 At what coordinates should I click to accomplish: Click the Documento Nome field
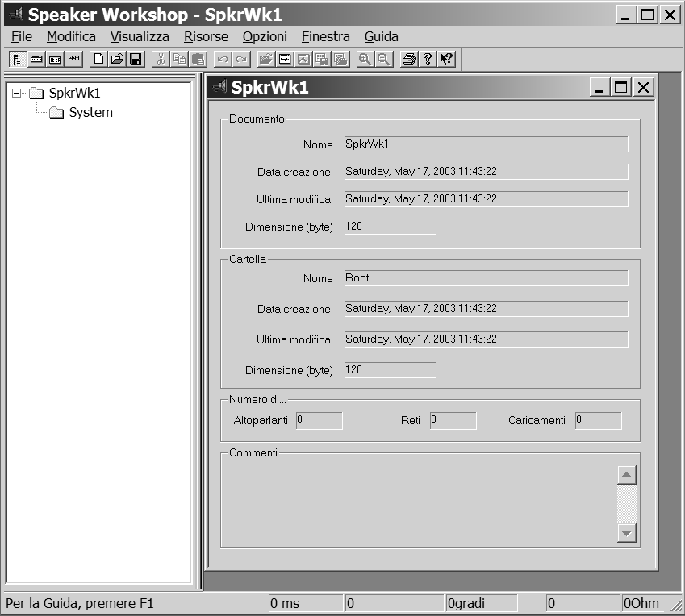pyautogui.click(x=486, y=144)
